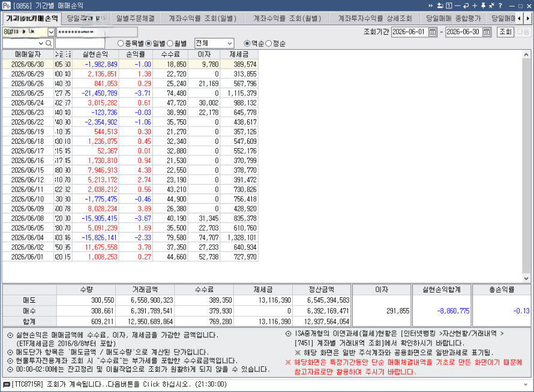
Task: Select 일별 radio button
Action: pos(148,44)
